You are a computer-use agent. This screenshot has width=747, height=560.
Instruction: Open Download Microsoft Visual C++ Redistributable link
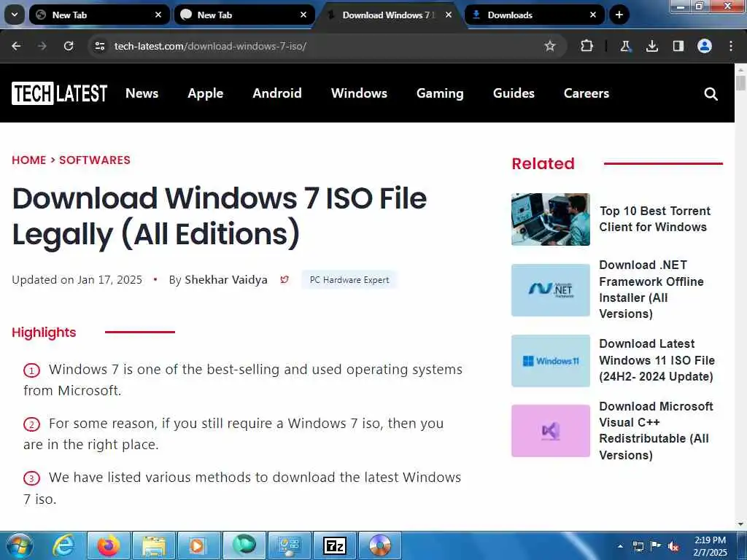coord(656,430)
